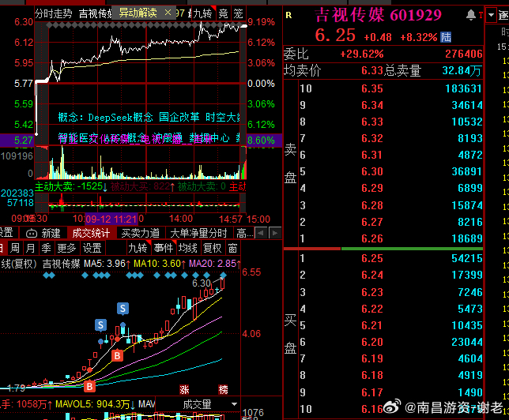Viewport: 509px width, 420px height.
Task: Select the 季 quarterly period
Action: 46,248
